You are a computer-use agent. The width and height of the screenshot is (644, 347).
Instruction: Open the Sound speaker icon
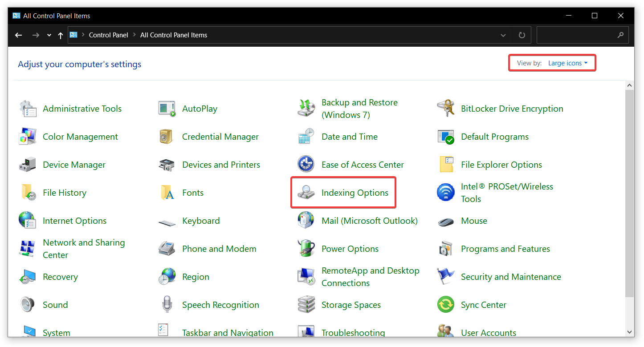(27, 305)
